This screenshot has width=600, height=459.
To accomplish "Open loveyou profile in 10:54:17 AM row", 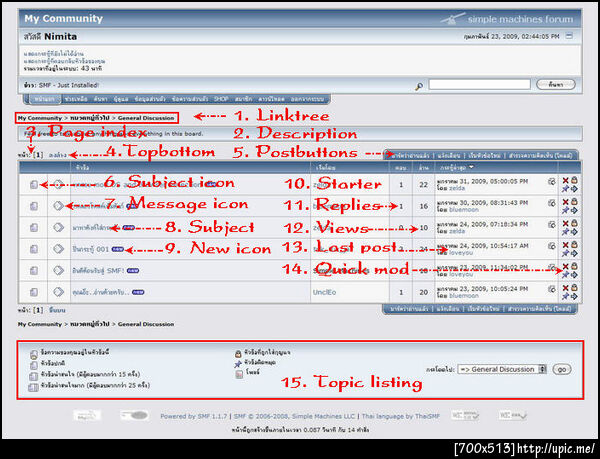I will pyautogui.click(x=461, y=253).
